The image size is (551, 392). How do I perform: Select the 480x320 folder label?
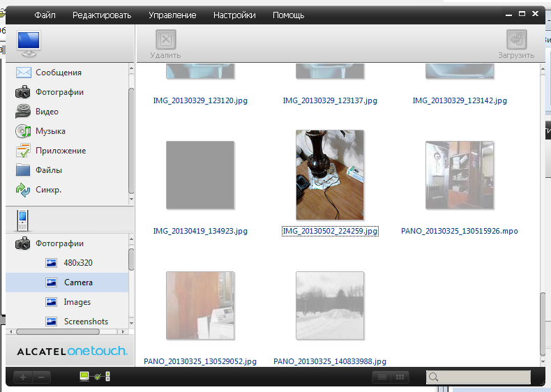pyautogui.click(x=78, y=263)
